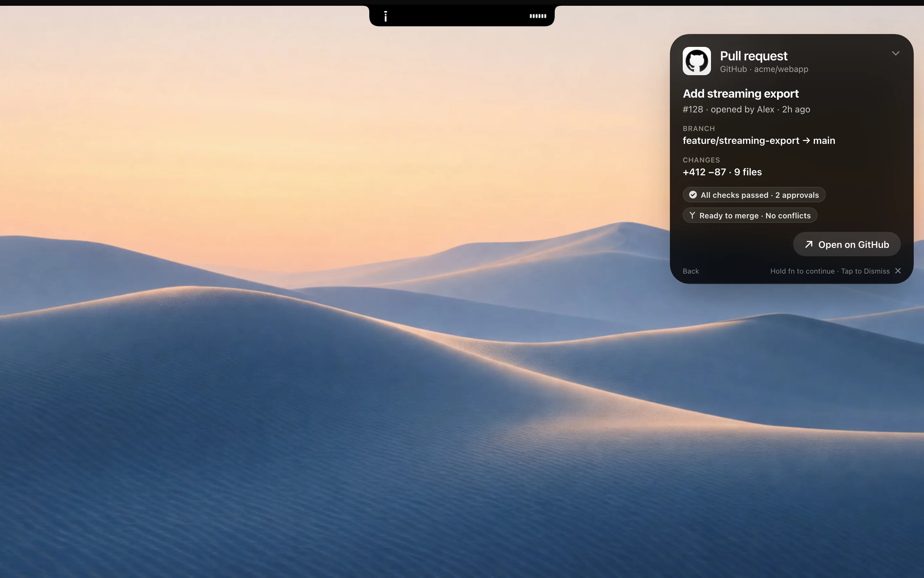Click the info icon in the top notch bar
The height and width of the screenshot is (578, 924).
tap(386, 16)
